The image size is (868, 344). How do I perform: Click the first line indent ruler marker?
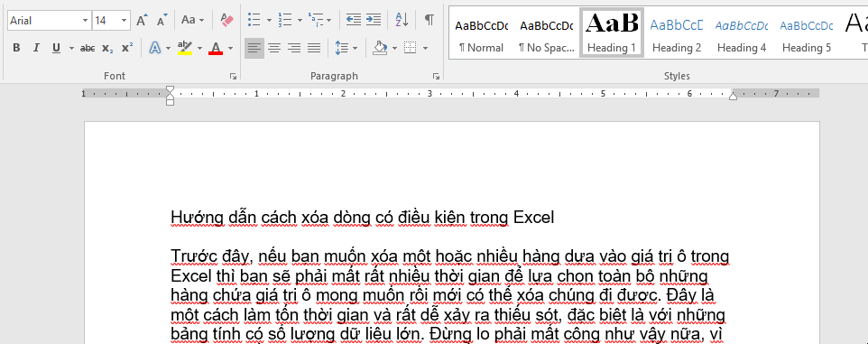[170, 89]
